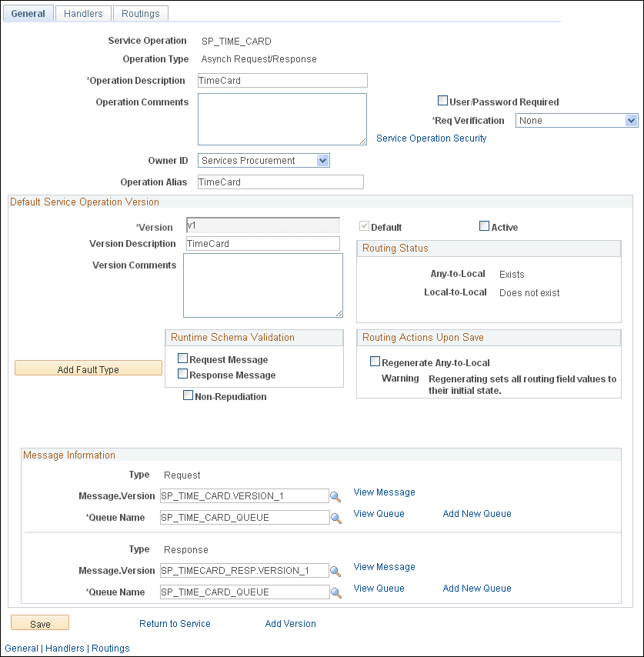Switch to the Handlers tab
The width and height of the screenshot is (644, 657).
(82, 13)
